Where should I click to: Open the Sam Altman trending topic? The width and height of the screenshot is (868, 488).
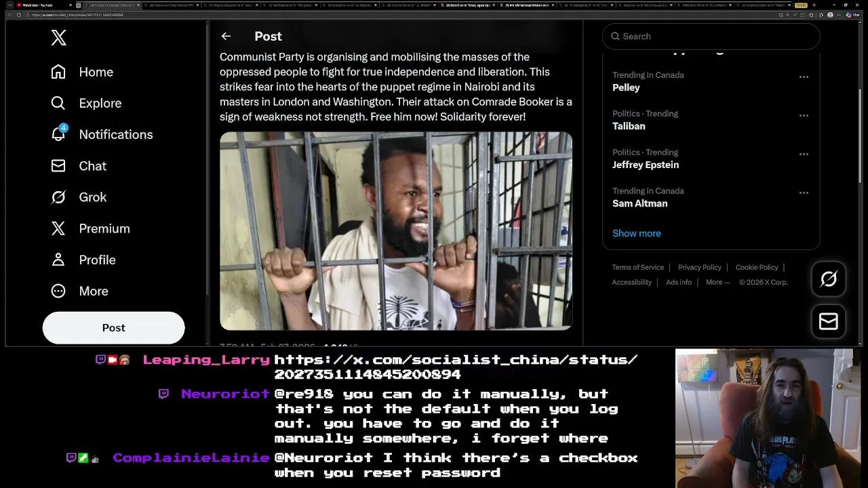[x=639, y=203]
